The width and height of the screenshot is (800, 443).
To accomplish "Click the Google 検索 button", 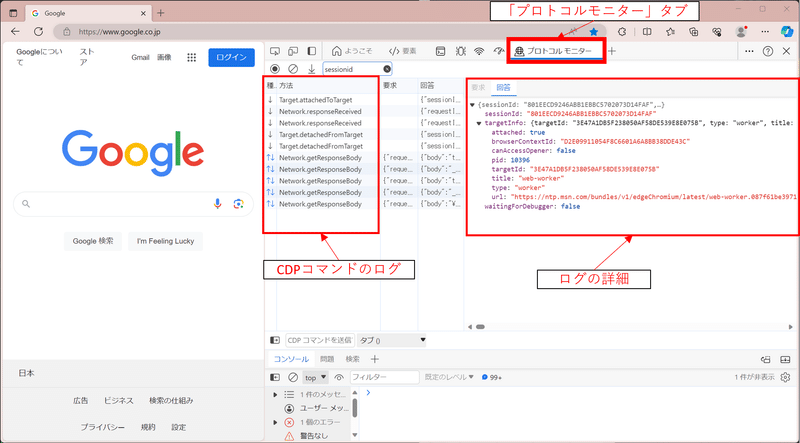I will [93, 241].
